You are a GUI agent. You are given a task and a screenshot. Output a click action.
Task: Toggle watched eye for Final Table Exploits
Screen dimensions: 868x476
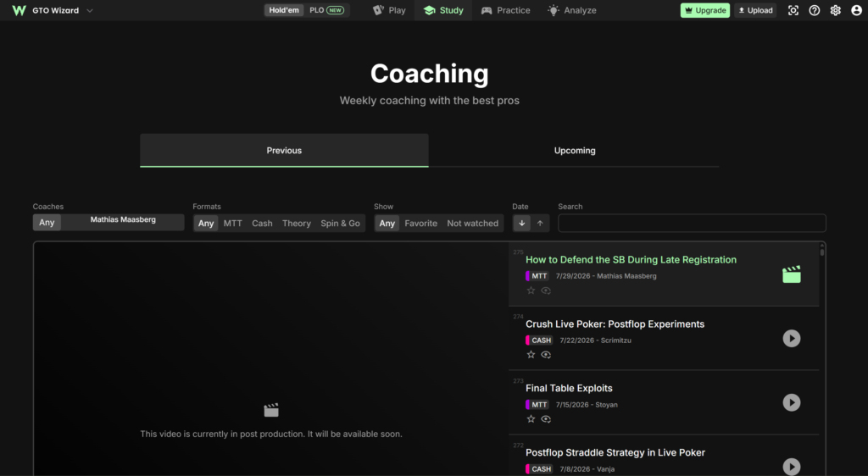pyautogui.click(x=546, y=419)
